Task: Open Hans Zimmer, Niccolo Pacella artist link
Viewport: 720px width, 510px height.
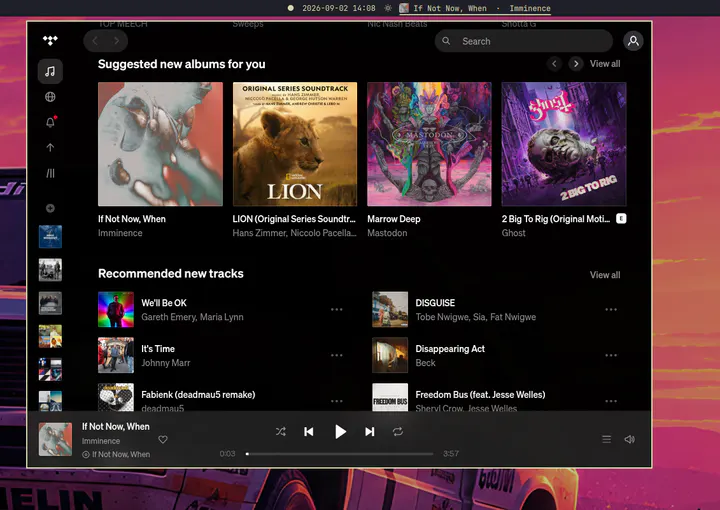Action: click(294, 233)
